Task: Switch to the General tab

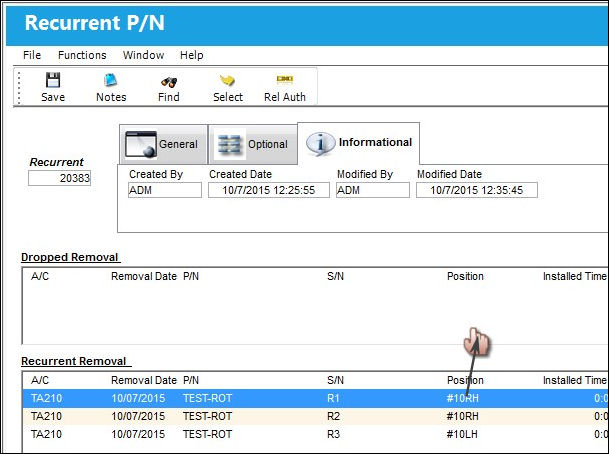Action: click(164, 144)
